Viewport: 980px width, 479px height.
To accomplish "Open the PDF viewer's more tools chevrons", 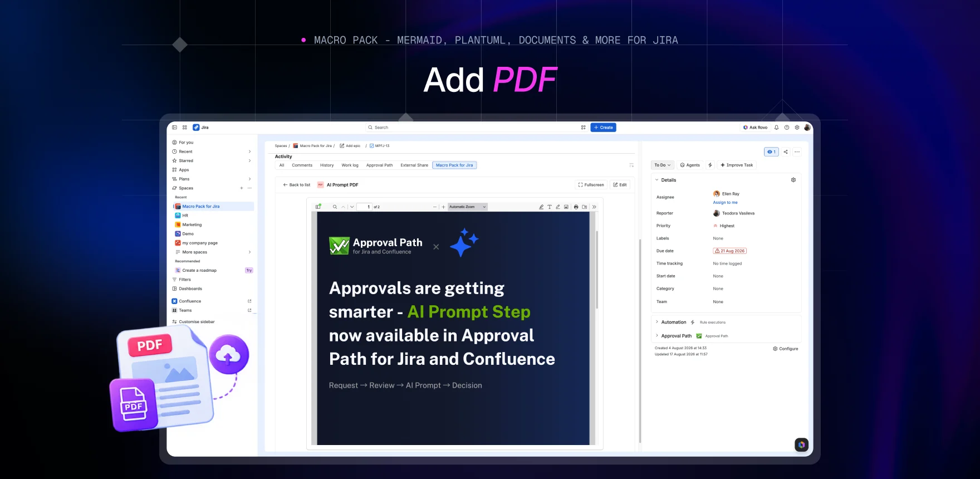I will 594,207.
